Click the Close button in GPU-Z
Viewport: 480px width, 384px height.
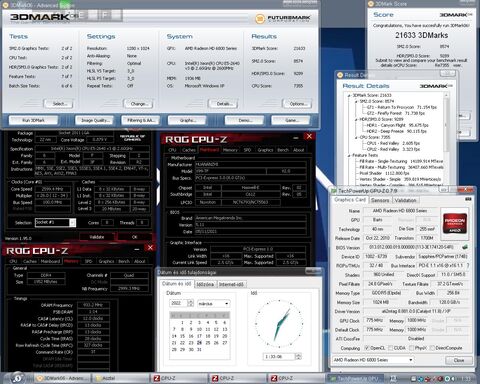point(459,360)
